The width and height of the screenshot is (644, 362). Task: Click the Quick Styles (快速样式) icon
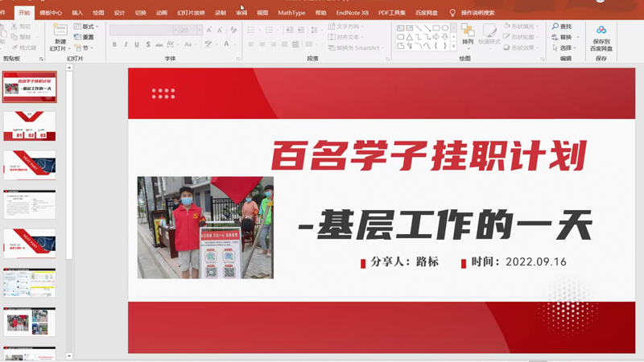489,31
